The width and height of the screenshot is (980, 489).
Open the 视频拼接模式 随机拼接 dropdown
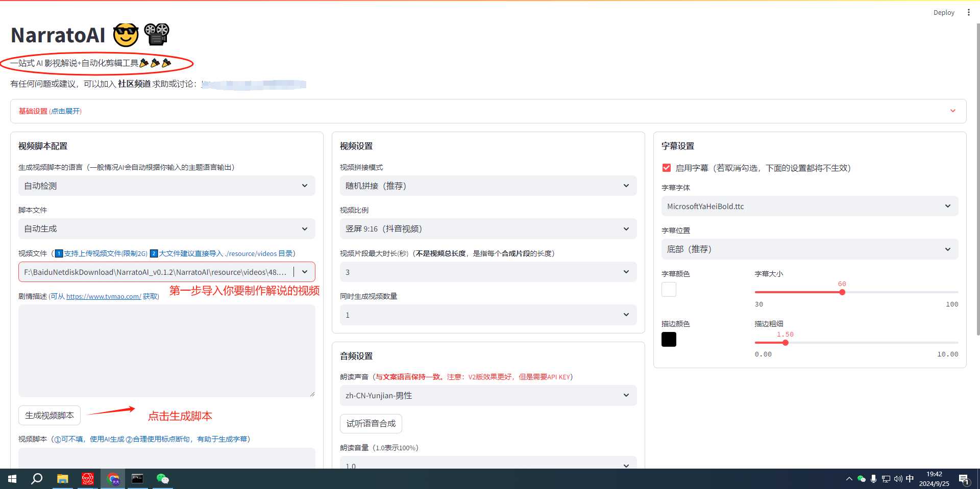pyautogui.click(x=488, y=186)
